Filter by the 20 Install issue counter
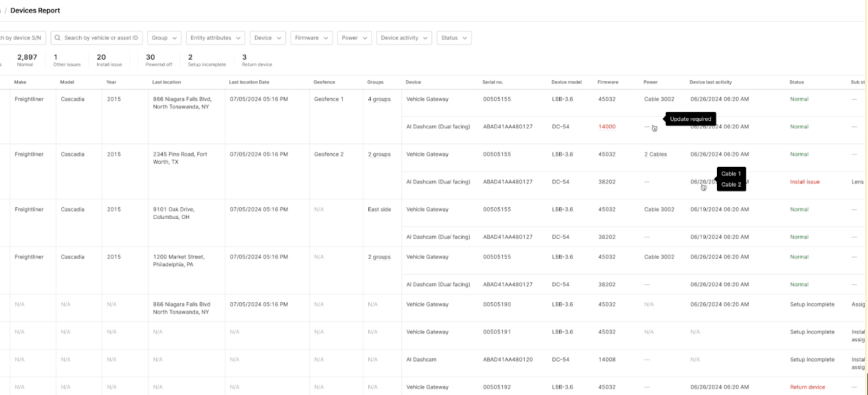 [x=108, y=60]
